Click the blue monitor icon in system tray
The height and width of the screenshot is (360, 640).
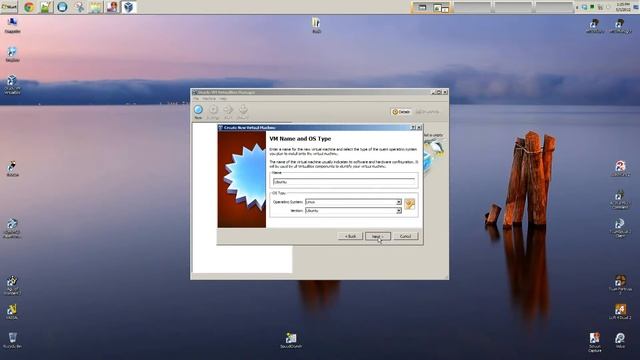click(x=584, y=7)
